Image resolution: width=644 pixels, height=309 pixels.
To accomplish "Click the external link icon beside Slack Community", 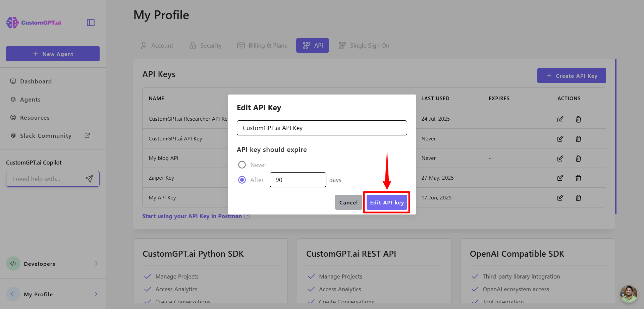I will click(87, 135).
